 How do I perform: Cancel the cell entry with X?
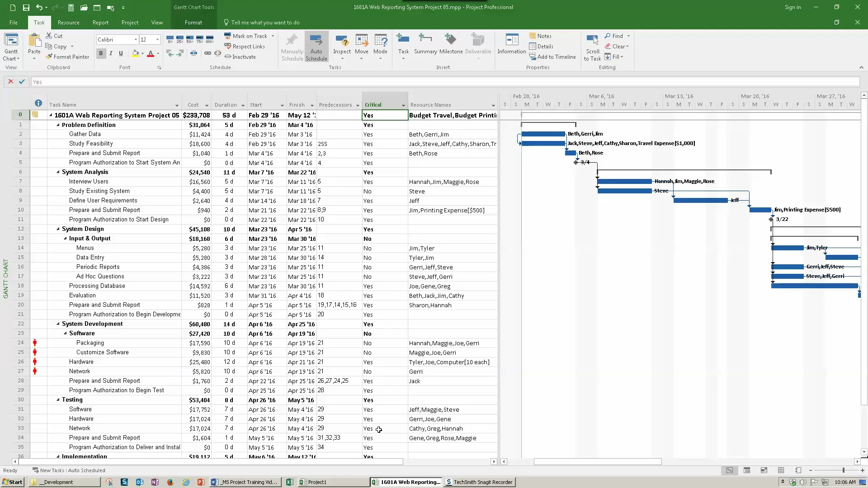pos(10,82)
